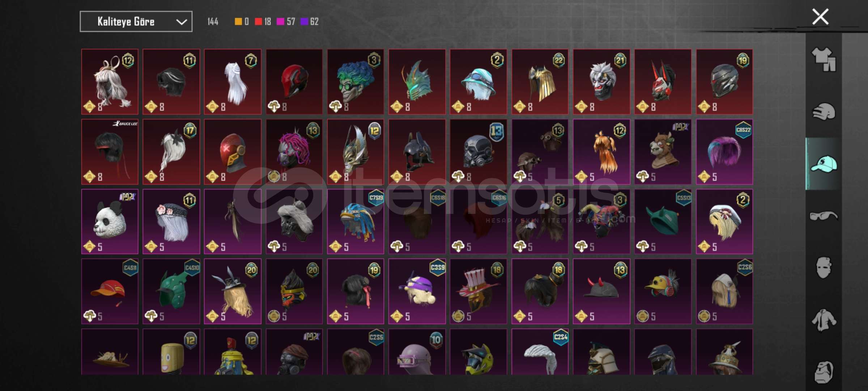The height and width of the screenshot is (391, 868).
Task: Open the face mask category icon
Action: pyautogui.click(x=824, y=268)
